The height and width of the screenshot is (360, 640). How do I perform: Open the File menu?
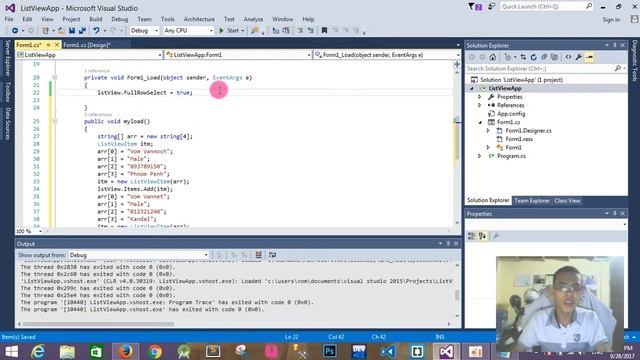click(9, 19)
